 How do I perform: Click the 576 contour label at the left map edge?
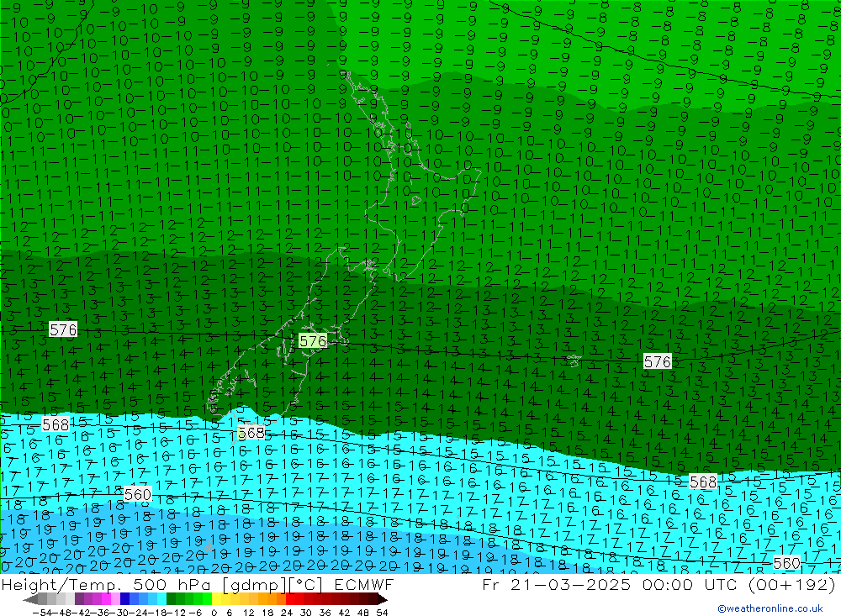pyautogui.click(x=63, y=329)
